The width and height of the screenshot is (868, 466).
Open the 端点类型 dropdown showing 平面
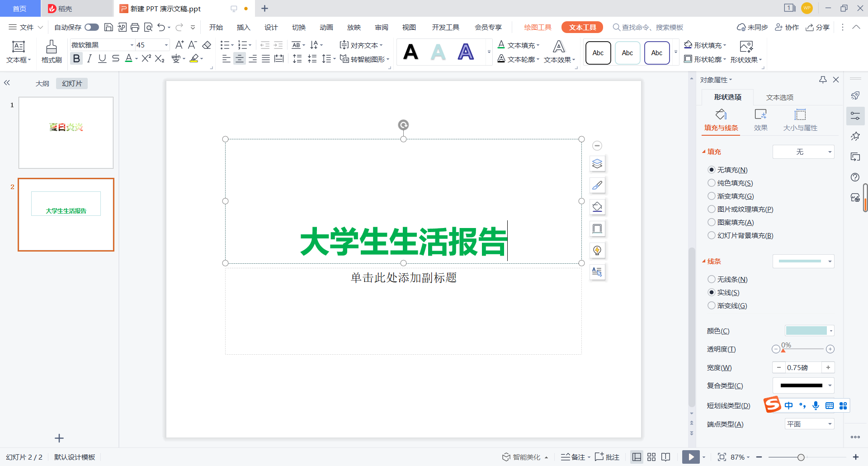[x=809, y=424]
